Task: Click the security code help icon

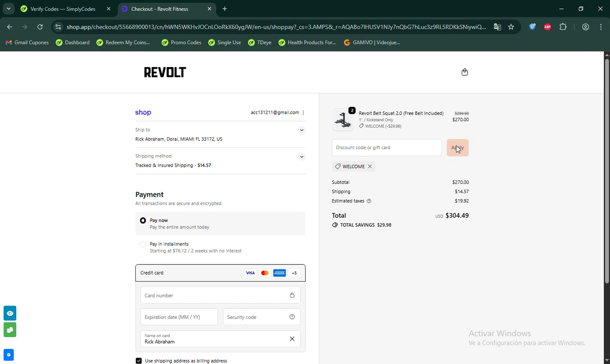Action: tap(292, 317)
